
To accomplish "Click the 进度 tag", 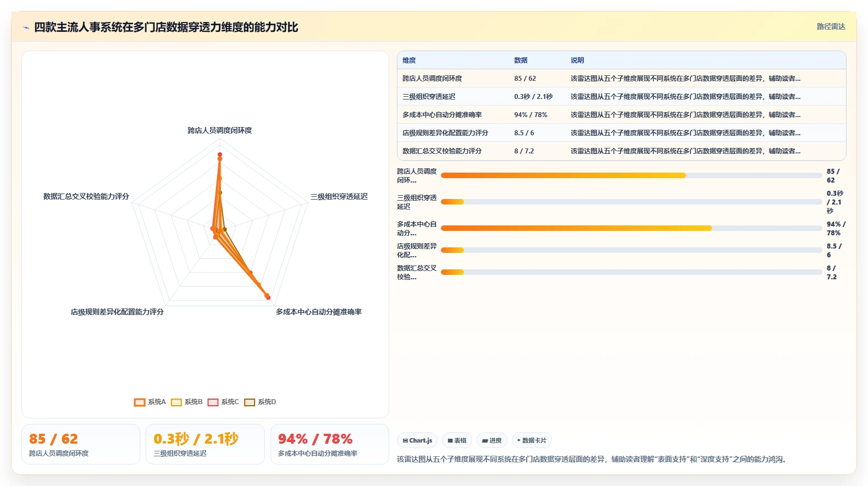I will click(491, 440).
